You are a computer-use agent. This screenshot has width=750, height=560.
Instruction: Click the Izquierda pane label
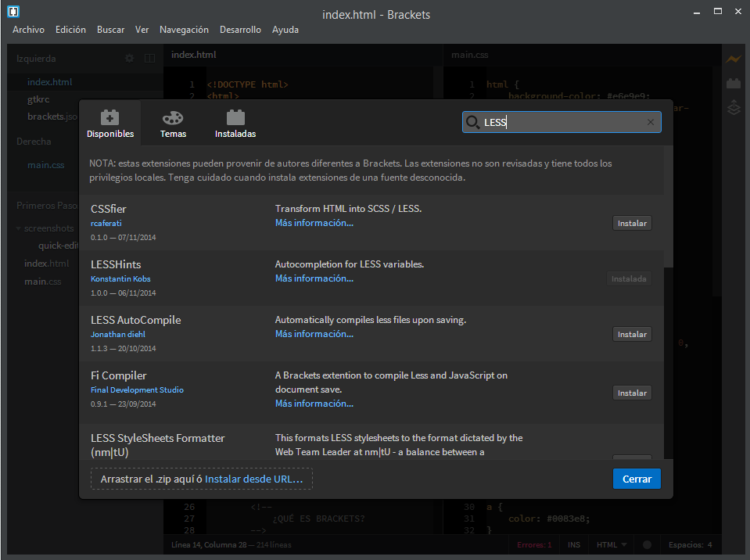(36, 59)
